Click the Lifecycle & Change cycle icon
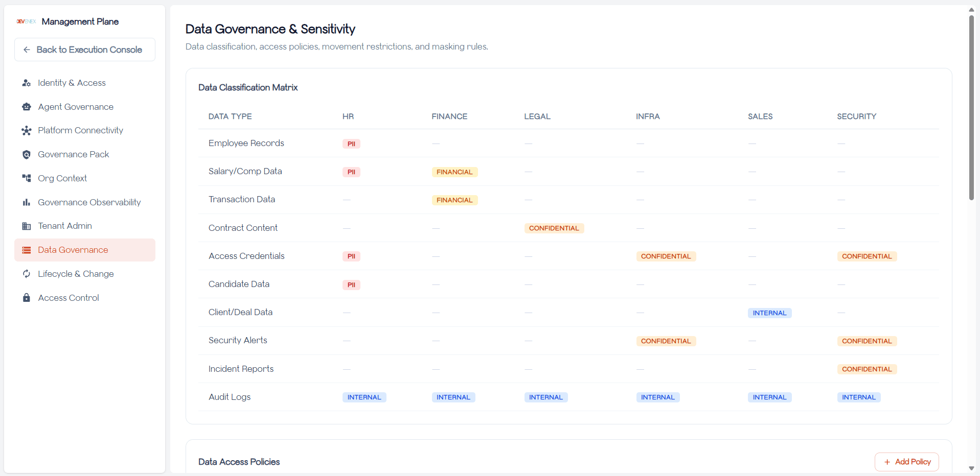This screenshot has width=980, height=476. pyautogui.click(x=27, y=274)
